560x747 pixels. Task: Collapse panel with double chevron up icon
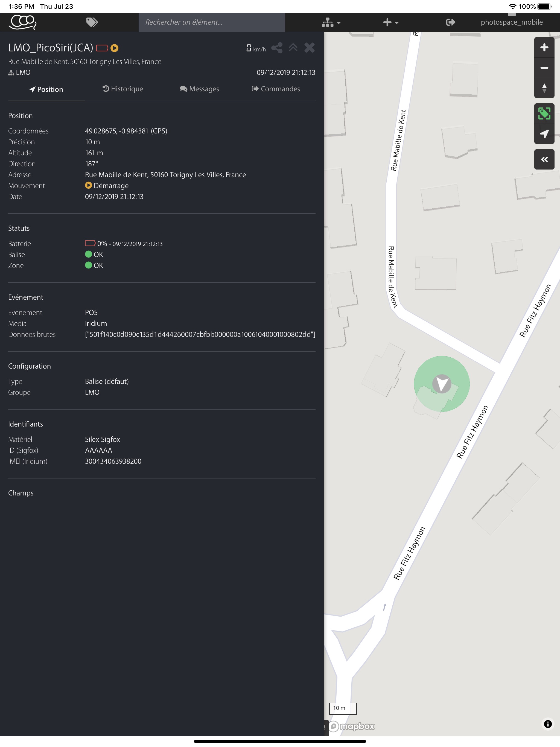point(293,48)
